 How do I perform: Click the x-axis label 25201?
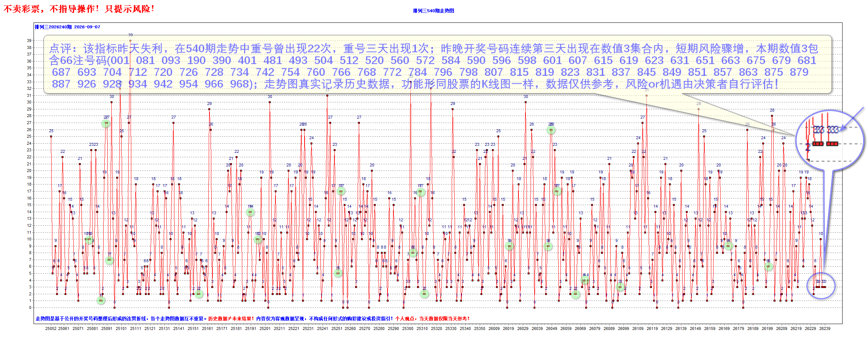(x=265, y=328)
